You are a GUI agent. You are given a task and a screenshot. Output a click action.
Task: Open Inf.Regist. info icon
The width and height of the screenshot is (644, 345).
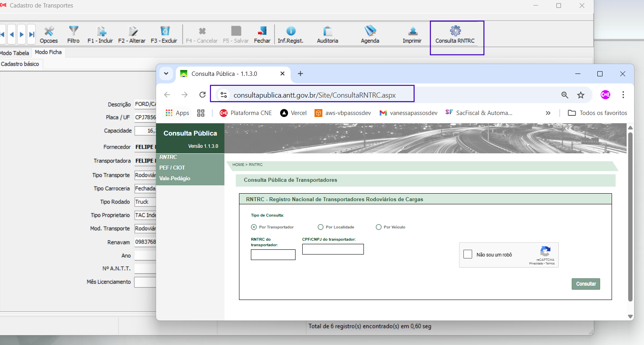(290, 31)
